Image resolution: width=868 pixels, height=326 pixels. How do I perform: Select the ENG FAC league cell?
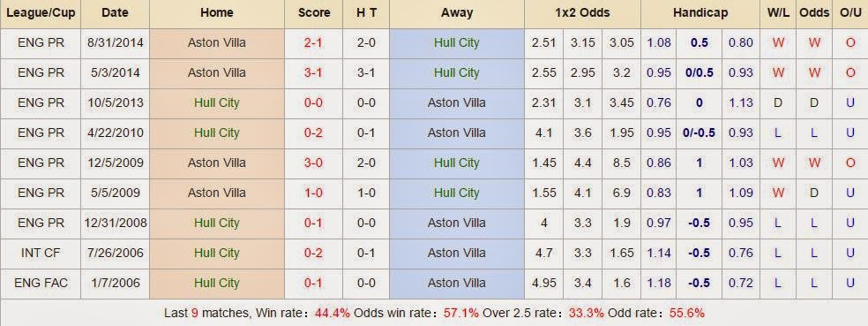(41, 283)
